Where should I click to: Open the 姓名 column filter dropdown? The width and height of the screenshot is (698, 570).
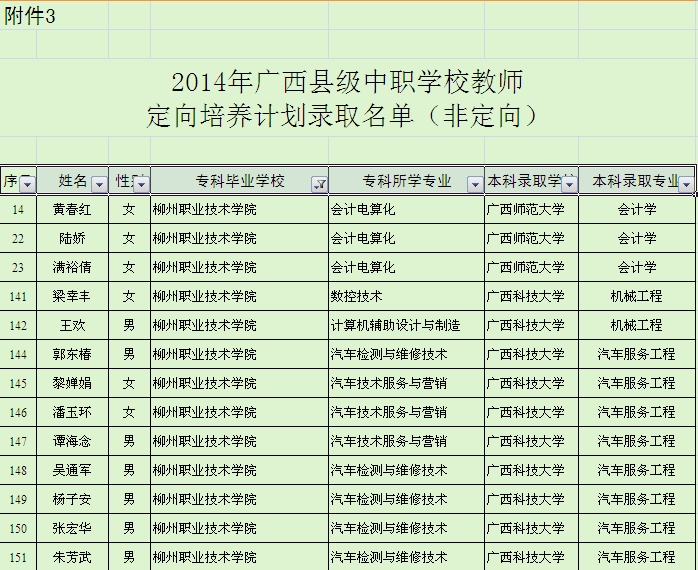click(x=99, y=184)
